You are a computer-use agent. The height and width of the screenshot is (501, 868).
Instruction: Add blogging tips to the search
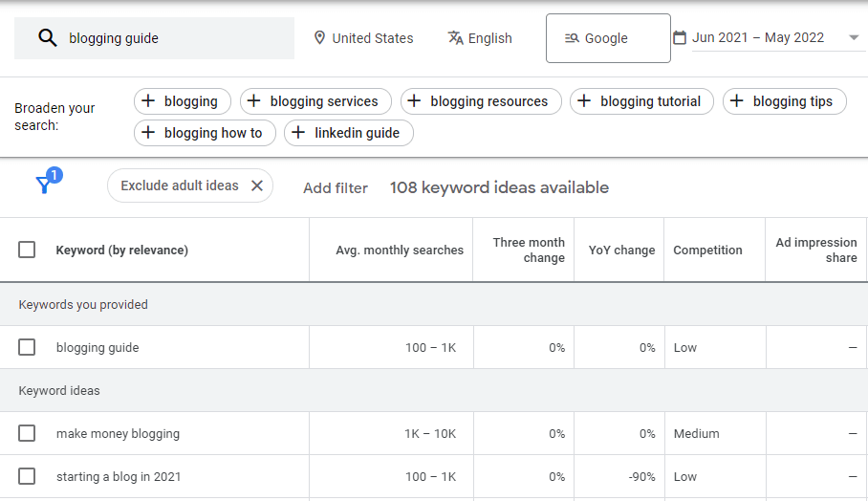pyautogui.click(x=785, y=101)
